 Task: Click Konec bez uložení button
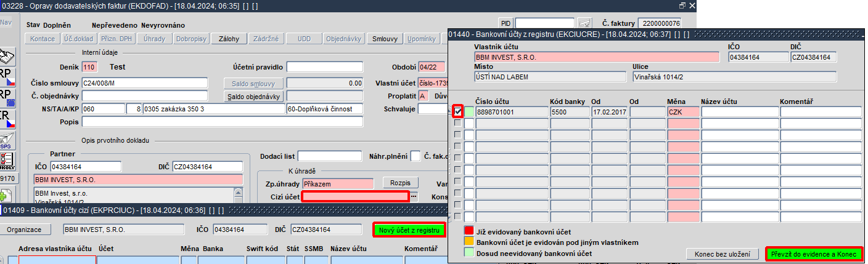(x=723, y=254)
